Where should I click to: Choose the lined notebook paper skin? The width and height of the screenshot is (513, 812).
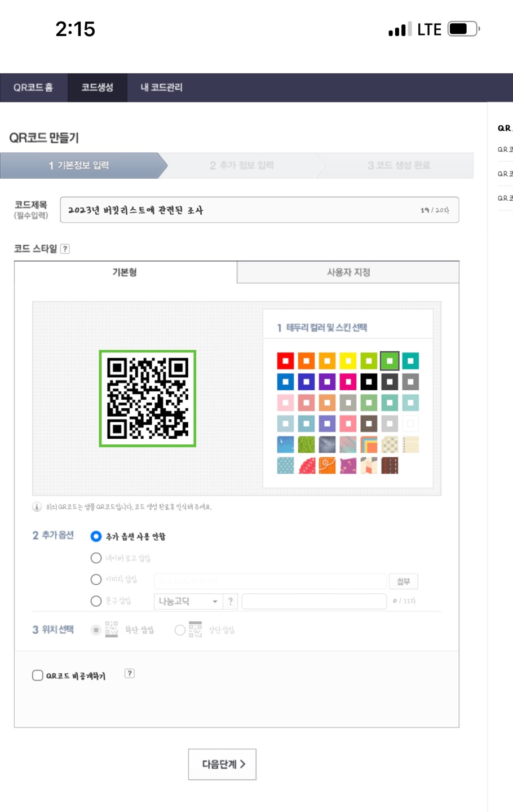[410, 444]
